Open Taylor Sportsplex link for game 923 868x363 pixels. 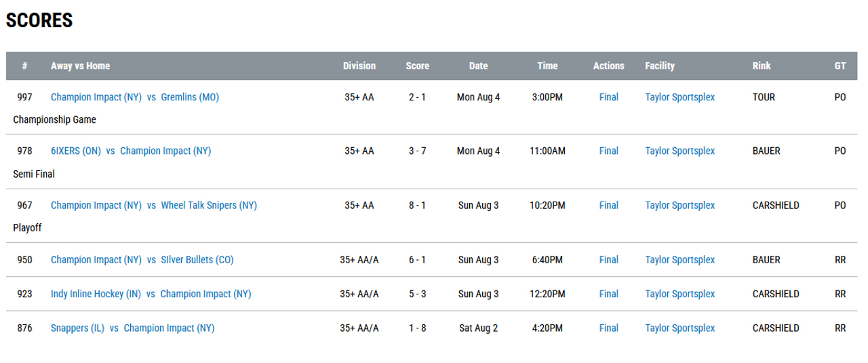click(x=680, y=294)
